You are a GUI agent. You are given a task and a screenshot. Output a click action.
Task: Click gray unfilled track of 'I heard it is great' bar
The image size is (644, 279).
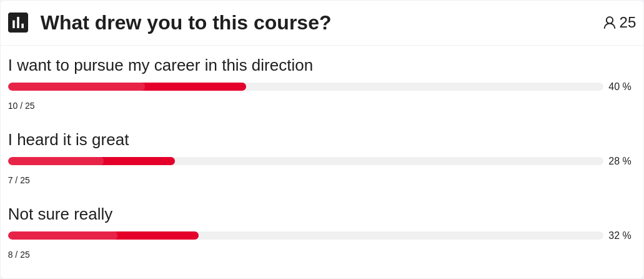tap(389, 161)
